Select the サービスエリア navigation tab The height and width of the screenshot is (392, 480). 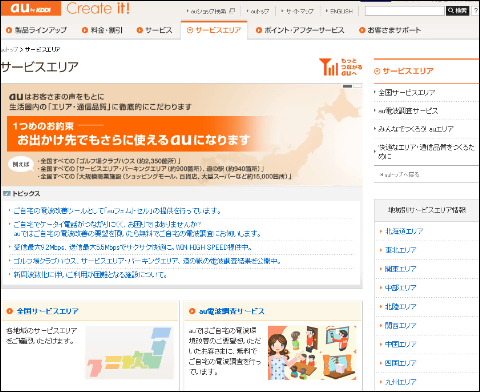coord(214,30)
